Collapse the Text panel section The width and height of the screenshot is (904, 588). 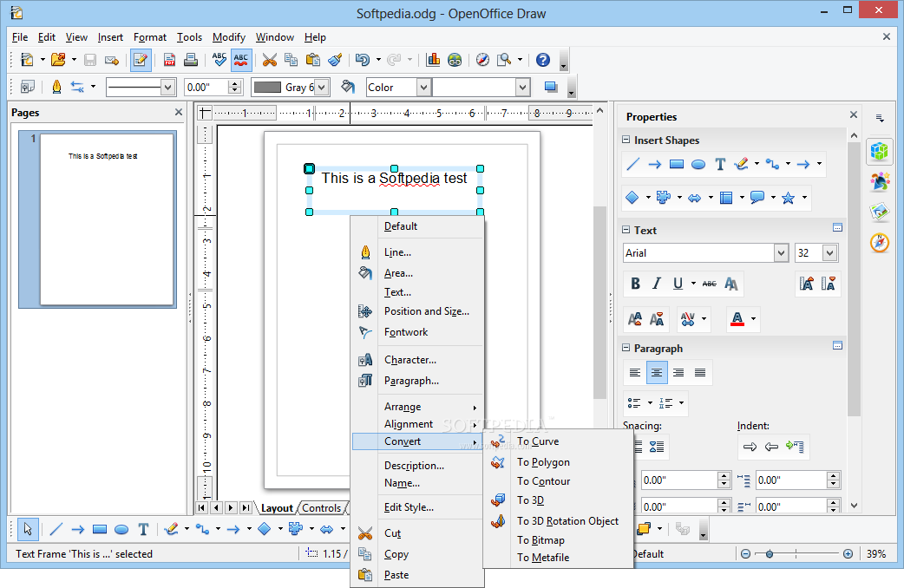point(626,230)
